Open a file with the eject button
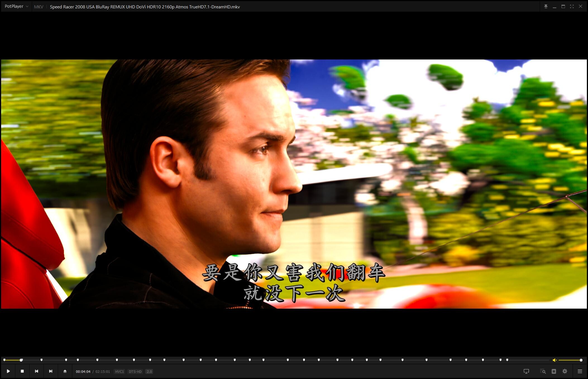 [x=65, y=371]
